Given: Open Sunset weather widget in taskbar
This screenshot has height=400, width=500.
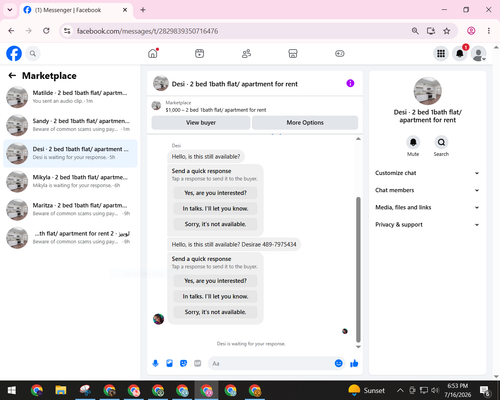Looking at the screenshot, I should 366,390.
